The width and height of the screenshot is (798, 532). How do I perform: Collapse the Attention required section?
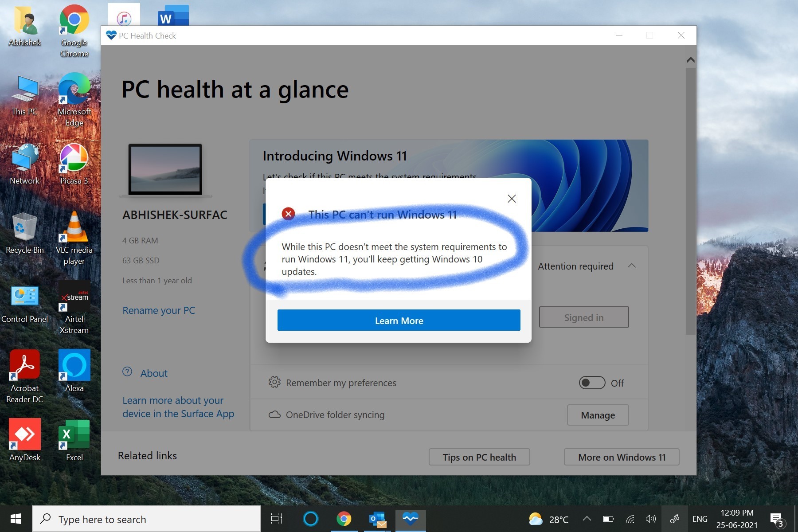point(632,266)
